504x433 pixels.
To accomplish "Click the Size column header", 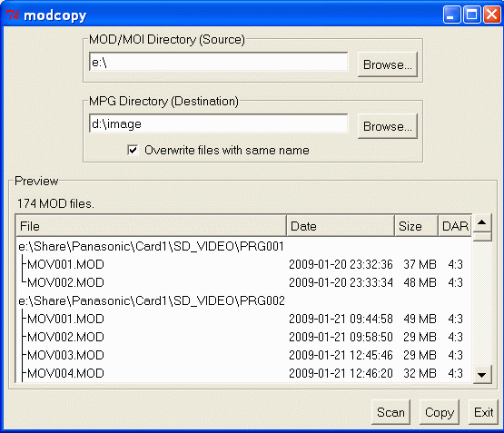I will click(416, 226).
